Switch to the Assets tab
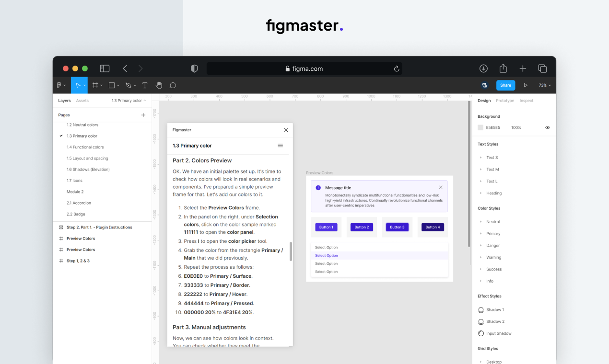The width and height of the screenshot is (609, 364). coord(82,101)
